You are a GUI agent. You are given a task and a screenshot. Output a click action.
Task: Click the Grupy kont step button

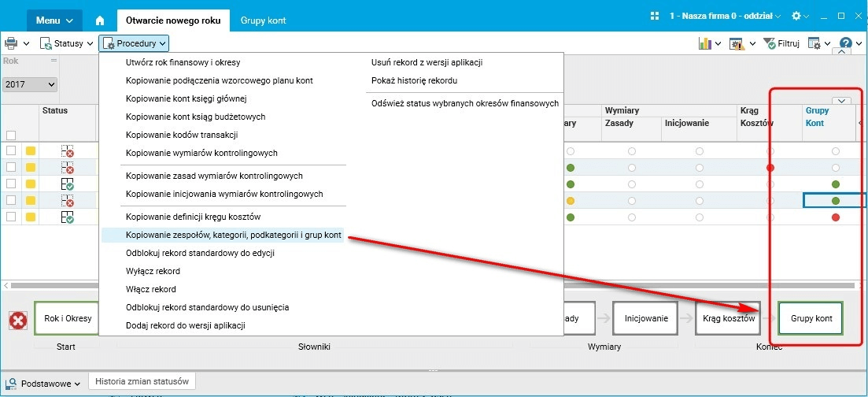coord(811,318)
